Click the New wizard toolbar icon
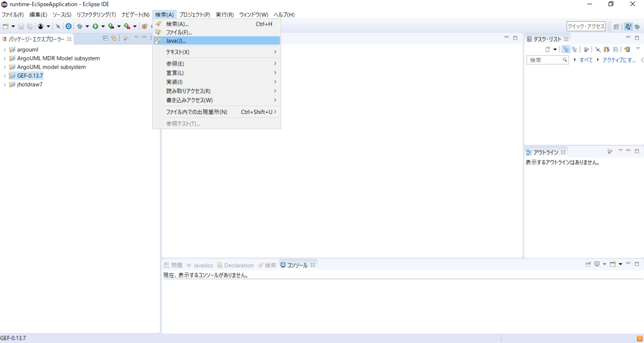 [6, 26]
